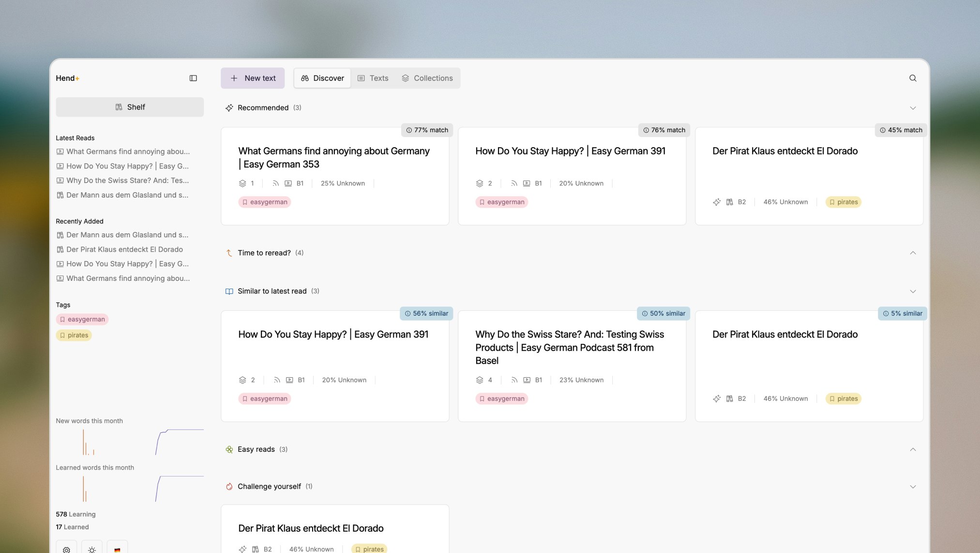Screen dimensions: 980x553
Task: Click the AI sparkle icon on Recommended Pirat Klaus card
Action: click(717, 202)
